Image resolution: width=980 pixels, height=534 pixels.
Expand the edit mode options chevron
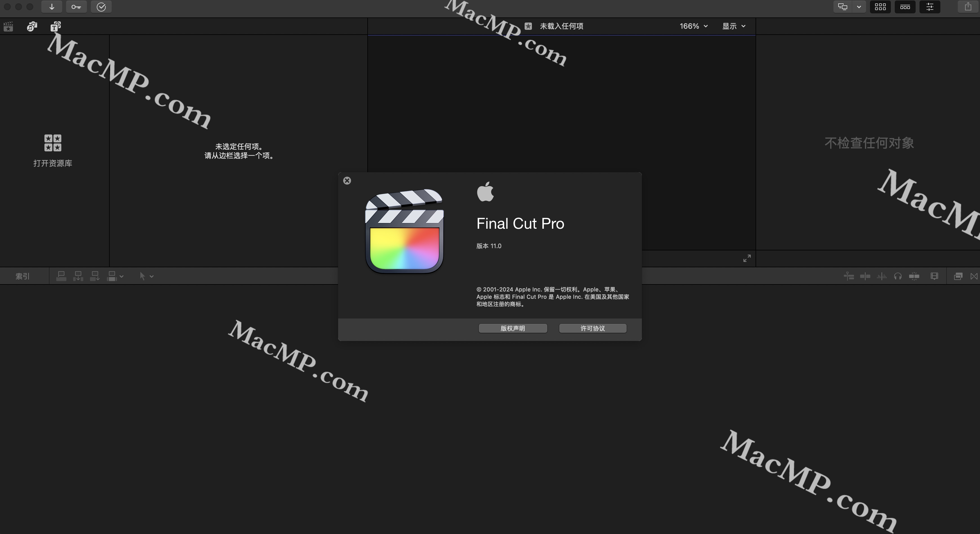(121, 277)
